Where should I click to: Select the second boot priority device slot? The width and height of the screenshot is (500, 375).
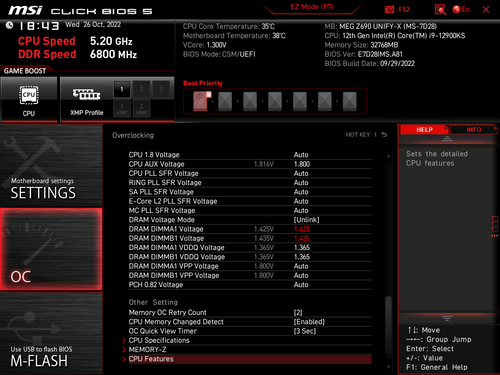(225, 101)
